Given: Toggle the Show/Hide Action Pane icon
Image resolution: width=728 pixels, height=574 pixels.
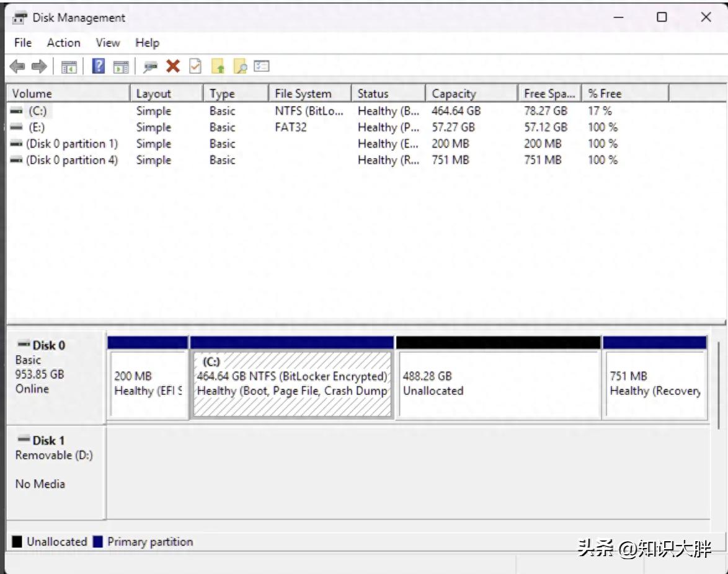Looking at the screenshot, I should tap(121, 68).
